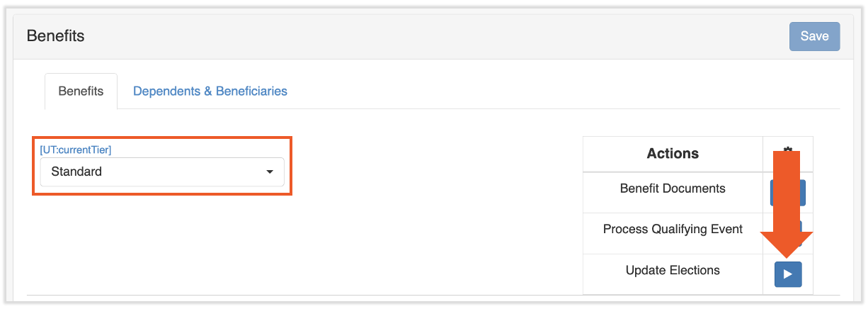Click the selected value "Standard"
The image size is (868, 309).
pos(77,172)
